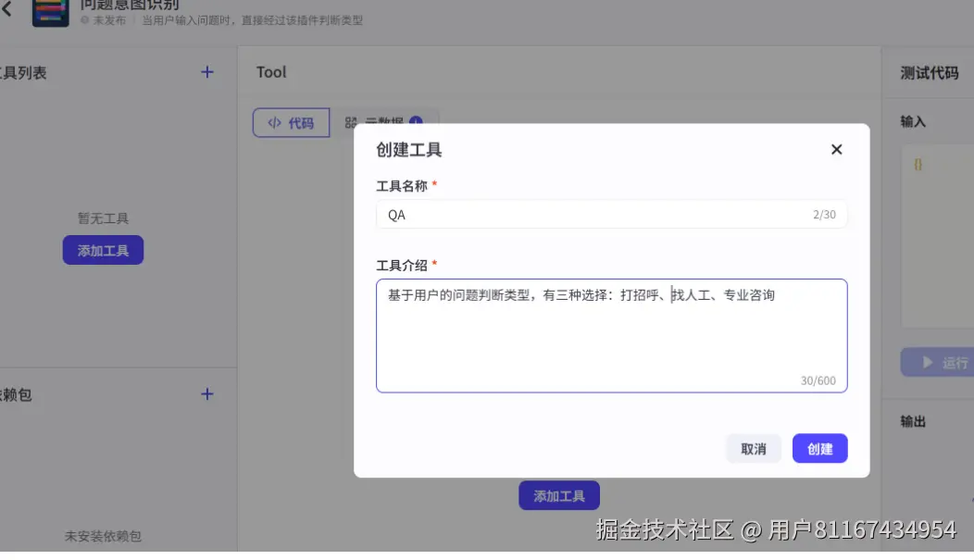Switch to the 代码 tab

tap(291, 122)
